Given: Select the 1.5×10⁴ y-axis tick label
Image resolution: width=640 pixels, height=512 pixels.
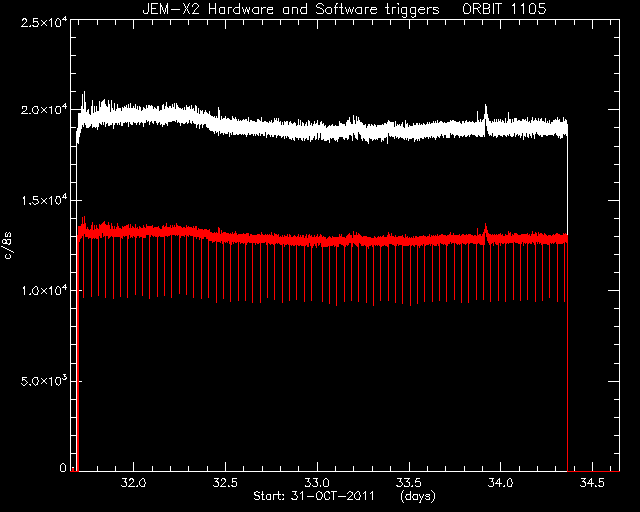Looking at the screenshot, I should (44, 200).
